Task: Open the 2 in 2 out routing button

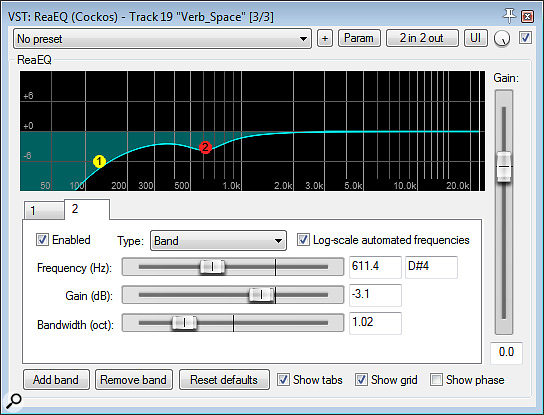Action: point(422,38)
